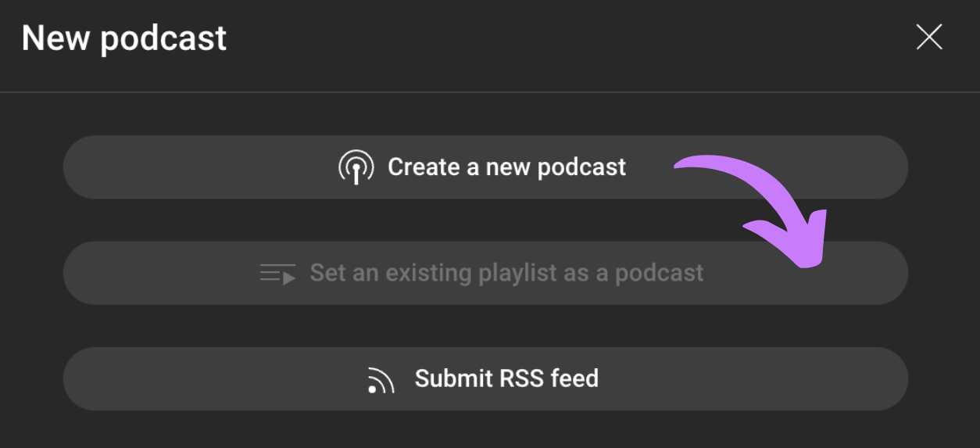
Task: Click the "New podcast" dialog title
Action: pos(124,38)
